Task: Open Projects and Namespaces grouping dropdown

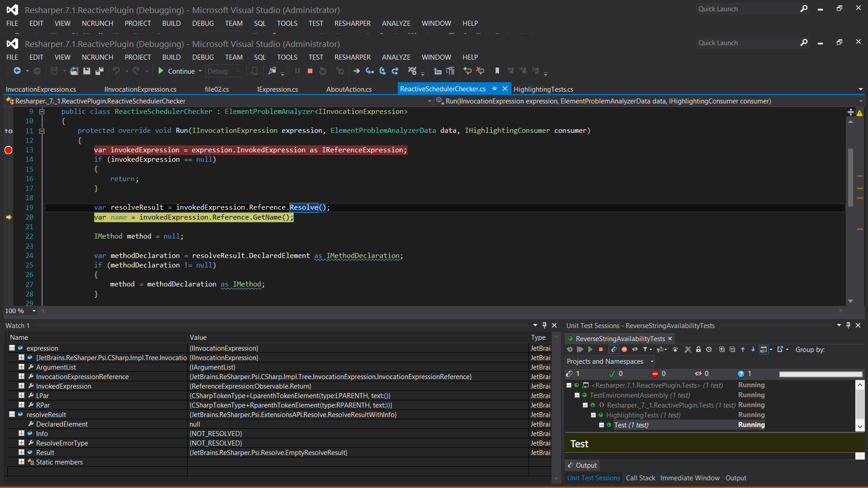Action: pyautogui.click(x=609, y=361)
